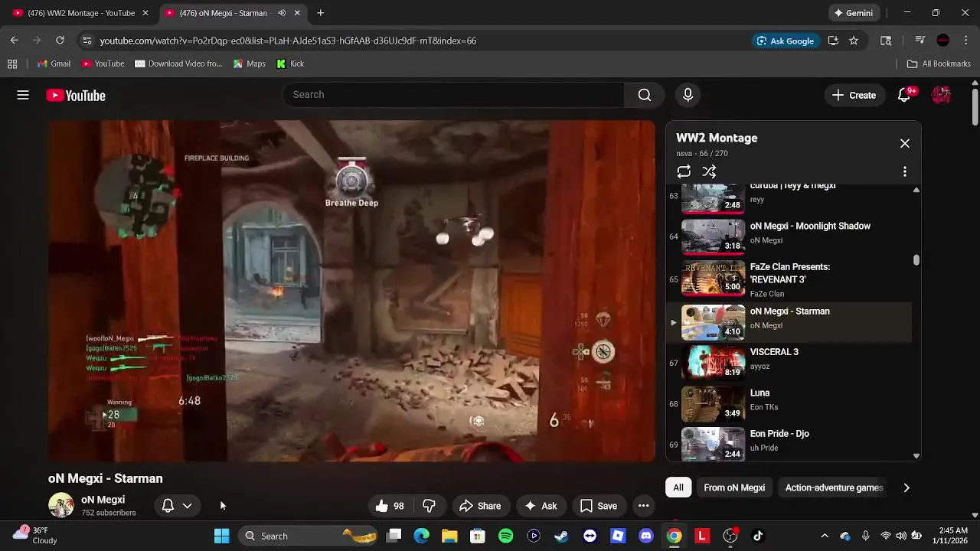Open the playlist's three-dot options menu
980x551 pixels.
(905, 172)
